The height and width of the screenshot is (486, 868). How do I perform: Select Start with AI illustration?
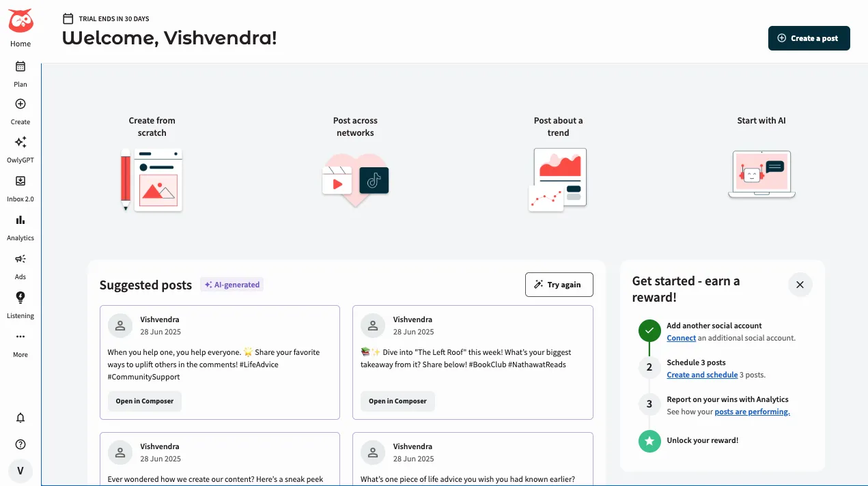(761, 174)
